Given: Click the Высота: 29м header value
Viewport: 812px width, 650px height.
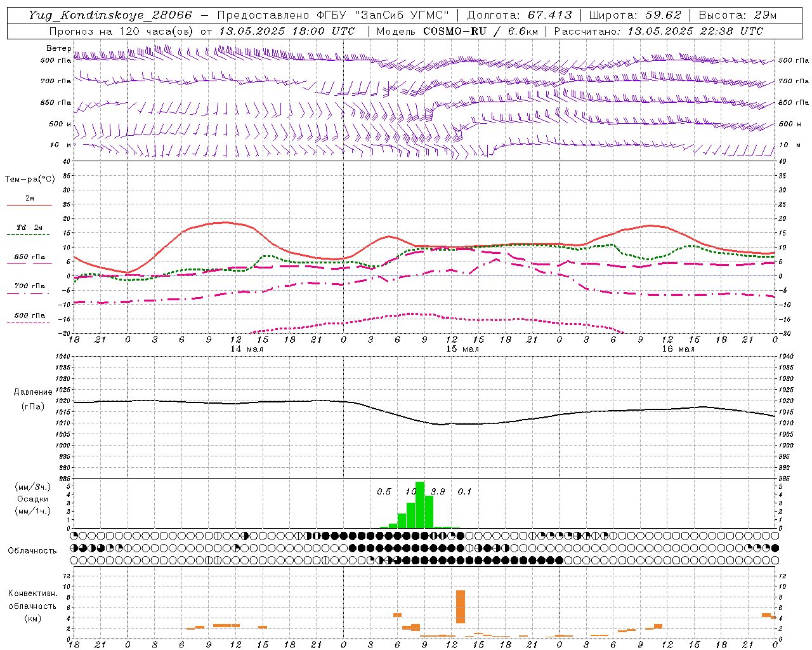Looking at the screenshot, I should tap(737, 15).
